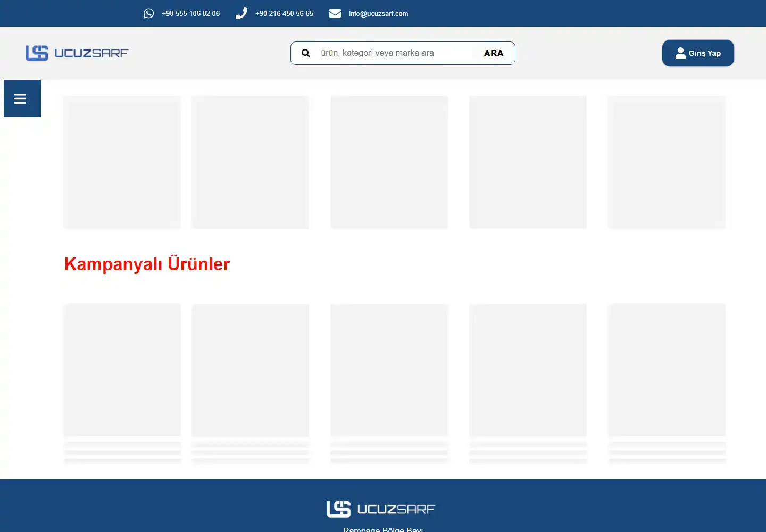Open email link info@ucuzsarf.com

[378, 13]
